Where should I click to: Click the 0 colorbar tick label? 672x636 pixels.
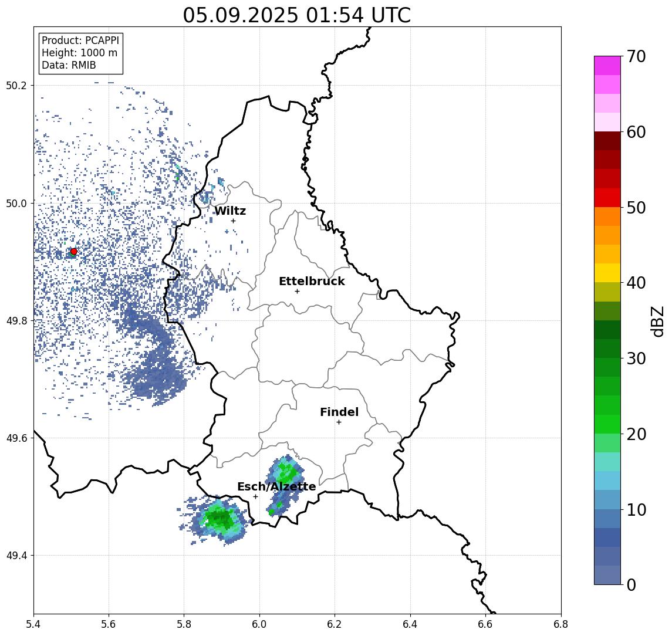[x=632, y=584]
